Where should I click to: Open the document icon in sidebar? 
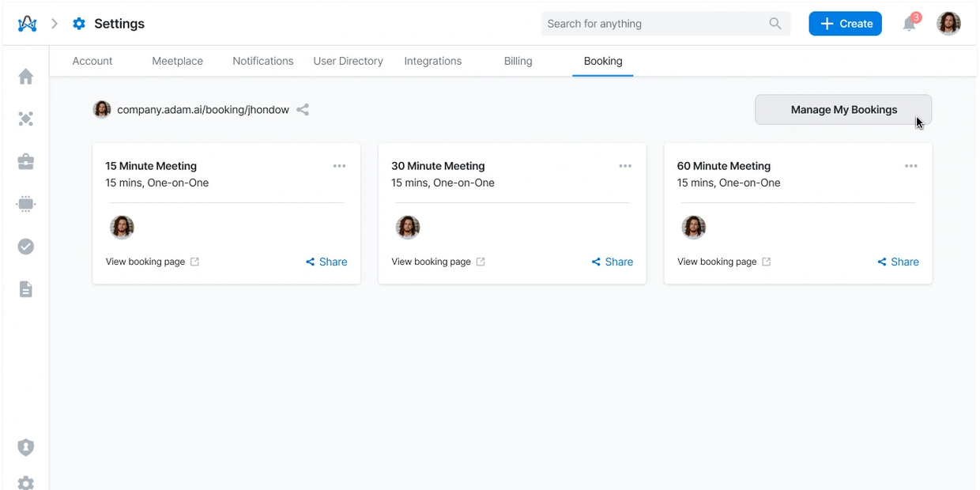tap(26, 289)
